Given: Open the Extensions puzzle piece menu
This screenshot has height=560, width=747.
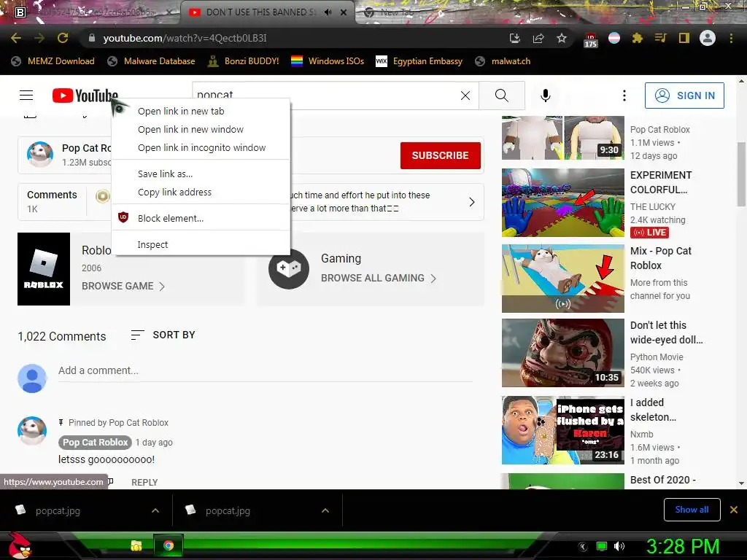Looking at the screenshot, I should pos(637,38).
